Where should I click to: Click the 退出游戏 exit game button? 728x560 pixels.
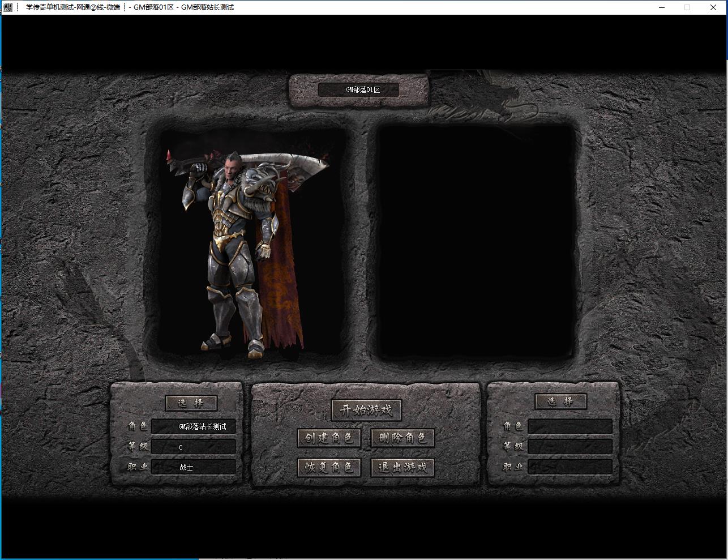402,467
